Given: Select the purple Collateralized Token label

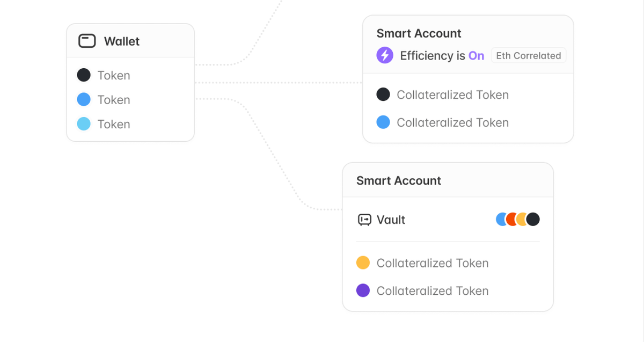Looking at the screenshot, I should tap(433, 291).
